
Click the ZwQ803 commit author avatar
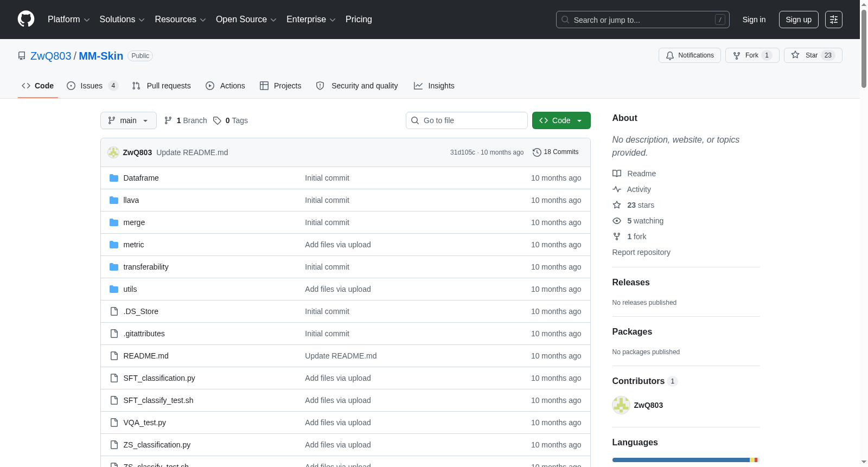click(x=113, y=152)
